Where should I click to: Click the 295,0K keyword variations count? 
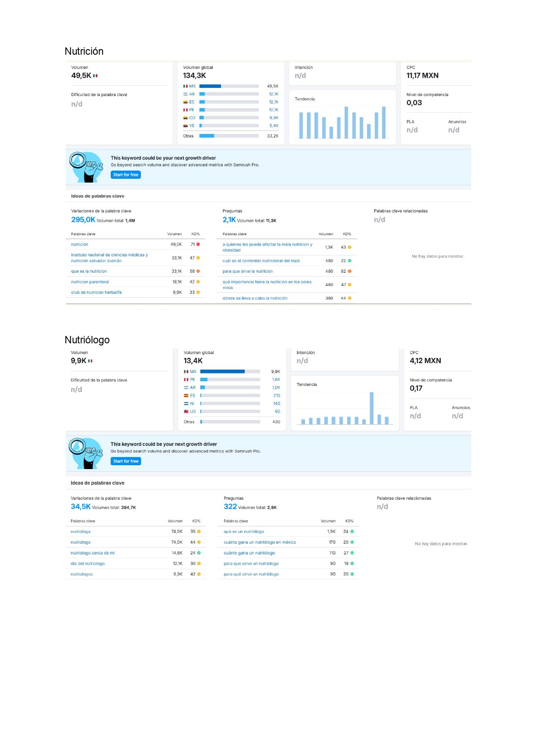(83, 220)
